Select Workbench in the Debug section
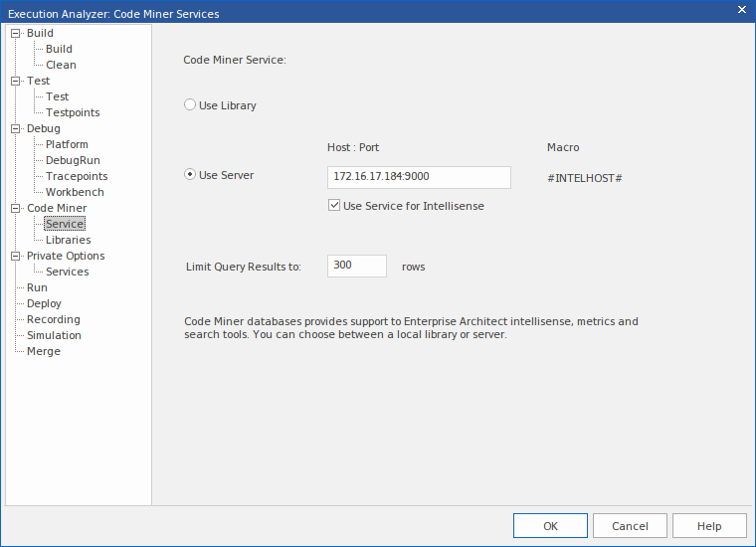 [75, 192]
